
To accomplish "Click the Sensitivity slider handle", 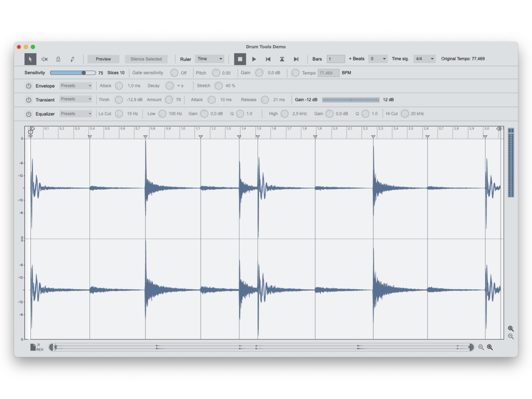I will tap(84, 73).
